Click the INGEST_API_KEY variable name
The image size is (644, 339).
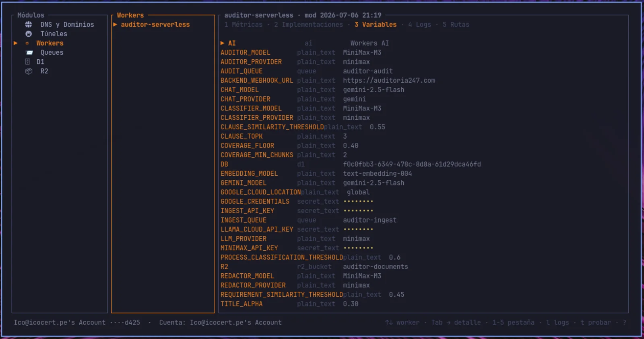247,211
